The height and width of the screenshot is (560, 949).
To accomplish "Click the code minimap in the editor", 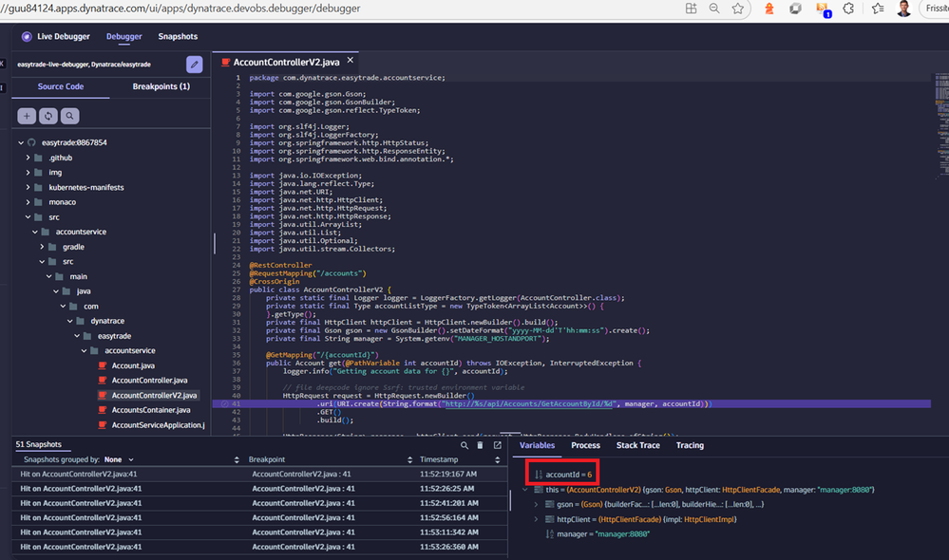I will tap(941, 124).
